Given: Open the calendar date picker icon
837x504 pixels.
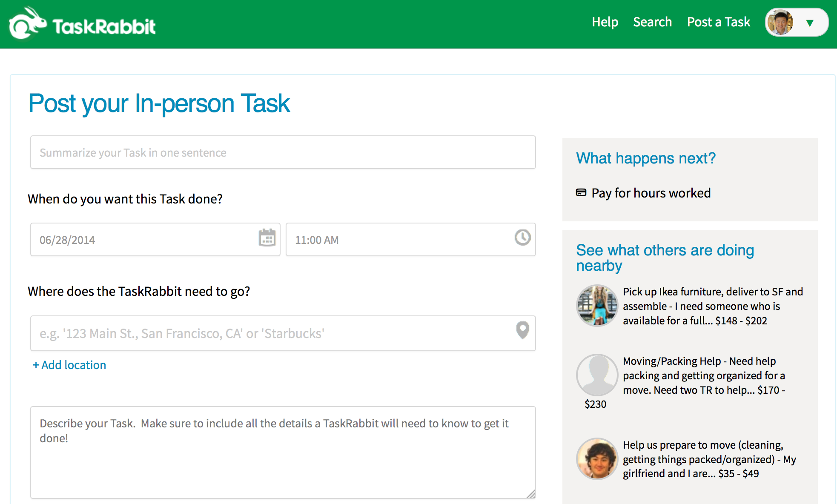Looking at the screenshot, I should pos(267,238).
